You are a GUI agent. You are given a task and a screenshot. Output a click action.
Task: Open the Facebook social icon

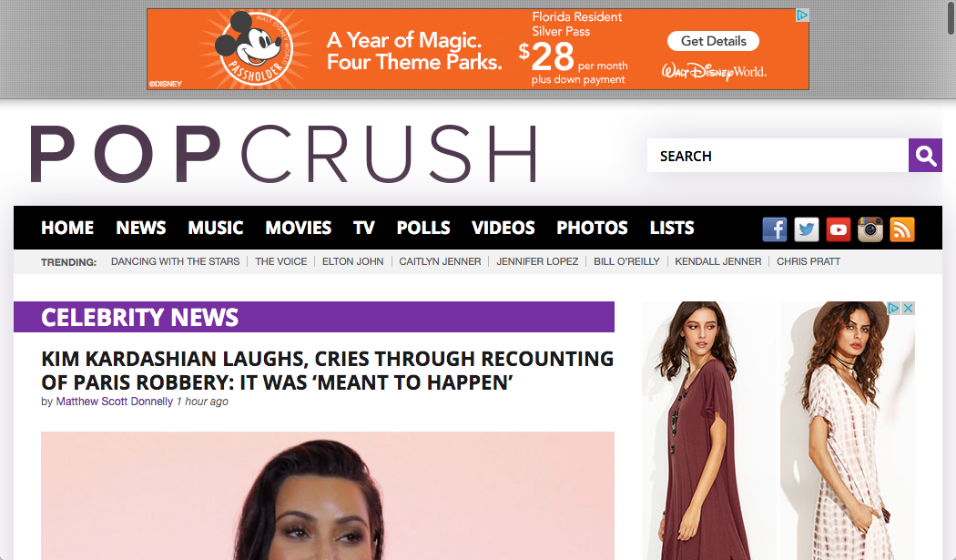tap(774, 229)
